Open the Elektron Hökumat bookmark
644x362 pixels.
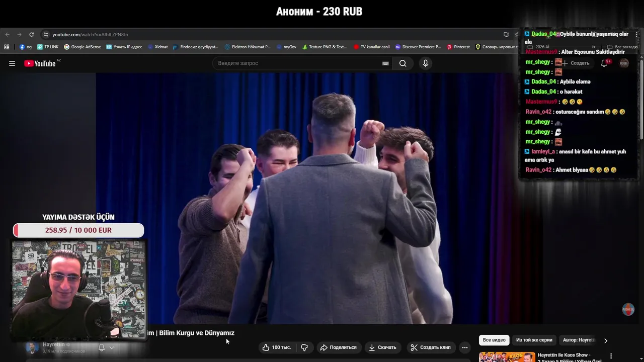(x=248, y=47)
